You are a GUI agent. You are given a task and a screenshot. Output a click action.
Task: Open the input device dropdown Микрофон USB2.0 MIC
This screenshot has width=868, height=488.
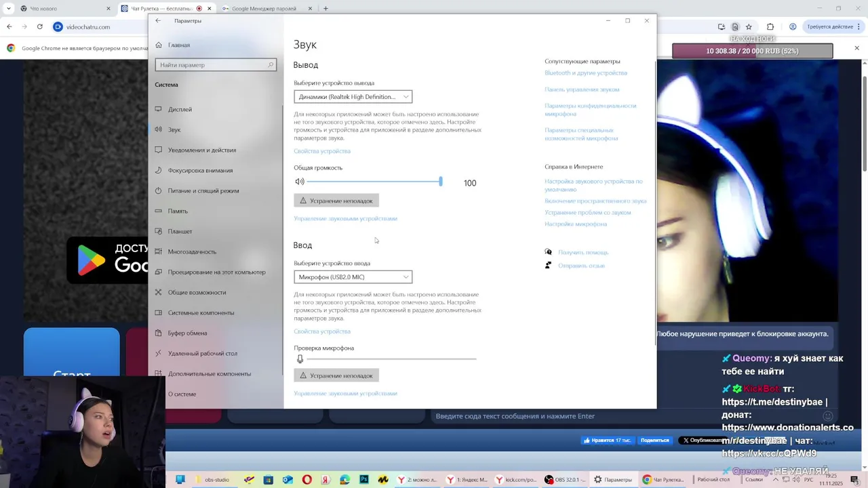click(353, 277)
